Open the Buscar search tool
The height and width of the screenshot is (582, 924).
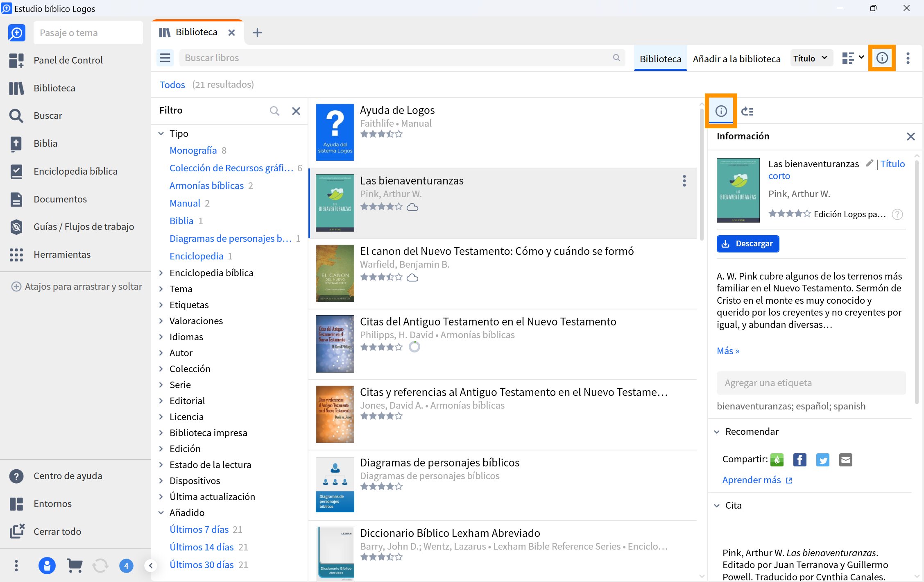click(x=48, y=116)
